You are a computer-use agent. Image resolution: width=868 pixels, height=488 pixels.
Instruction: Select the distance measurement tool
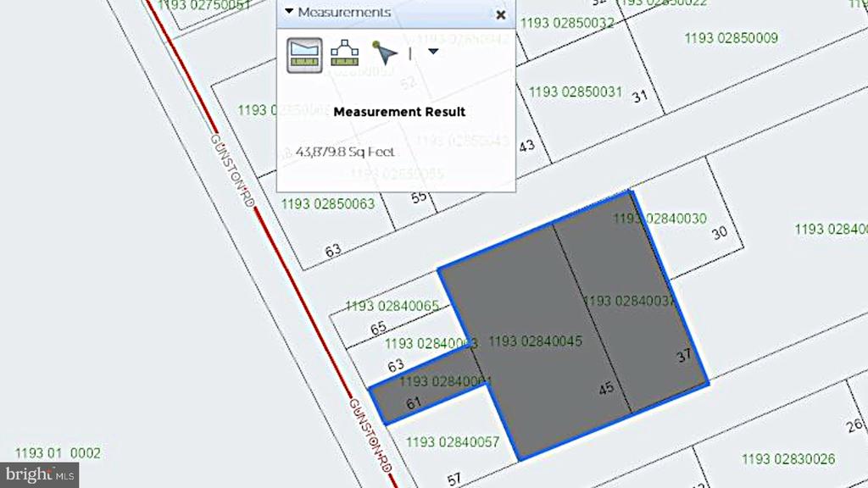pos(344,53)
